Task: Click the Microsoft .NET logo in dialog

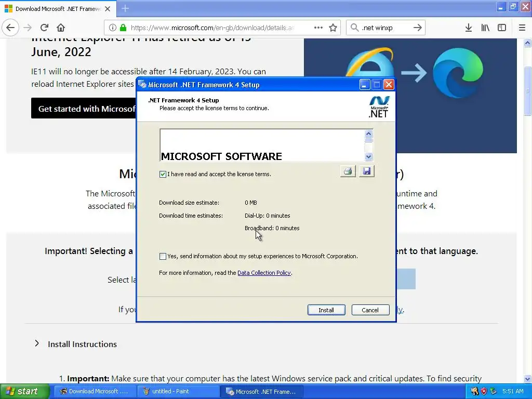Action: pos(379,107)
